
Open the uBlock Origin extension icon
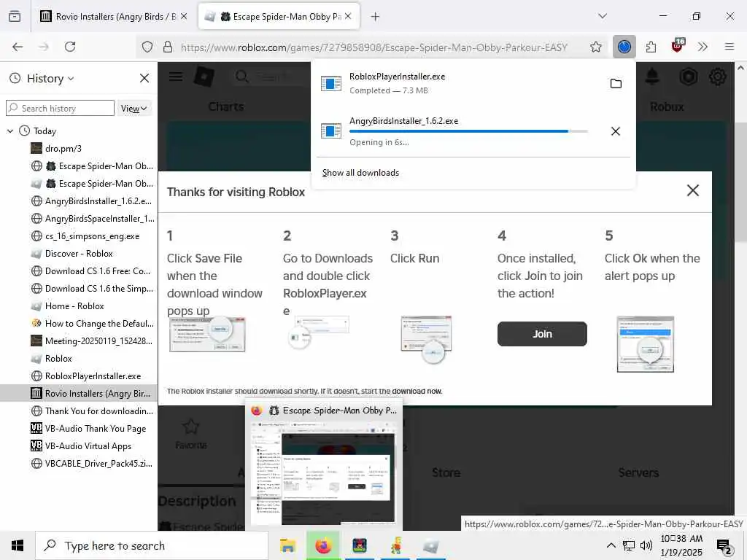point(678,46)
